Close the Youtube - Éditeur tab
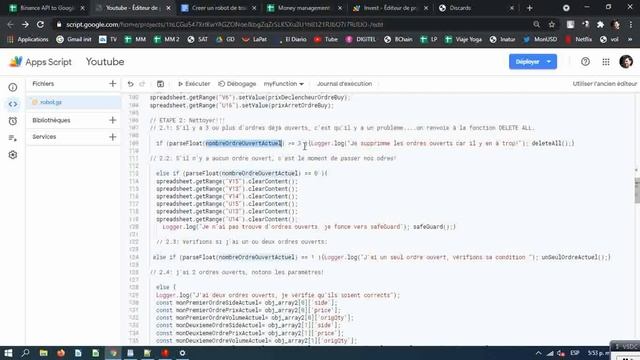Viewport: 640px width, 360px height. point(168,8)
